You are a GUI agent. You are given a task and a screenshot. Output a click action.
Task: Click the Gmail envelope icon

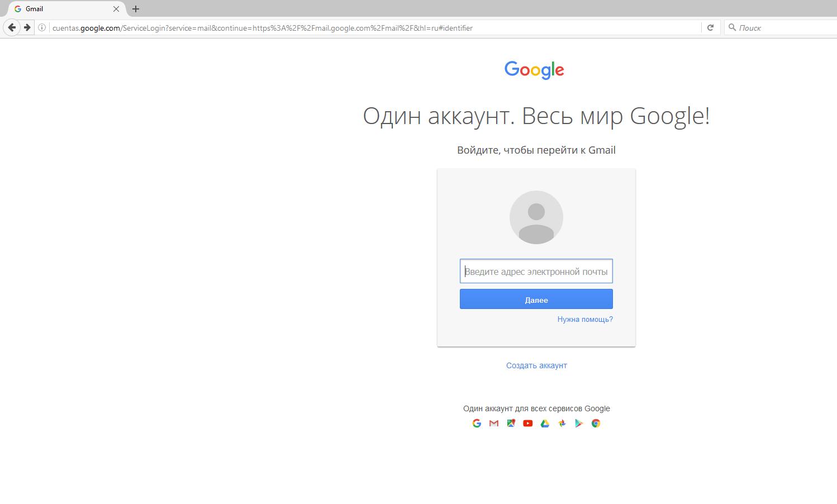point(494,424)
